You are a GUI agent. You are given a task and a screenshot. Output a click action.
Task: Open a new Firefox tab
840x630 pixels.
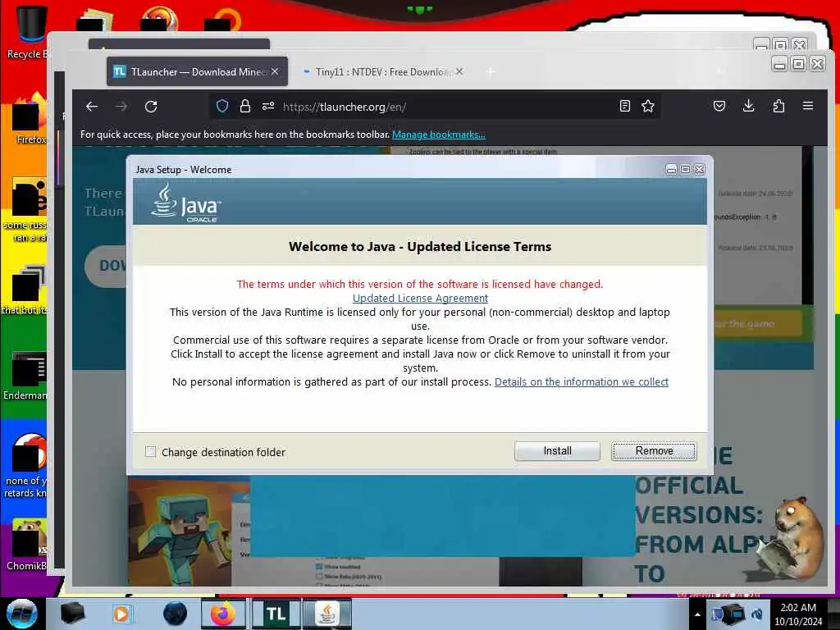(x=491, y=72)
